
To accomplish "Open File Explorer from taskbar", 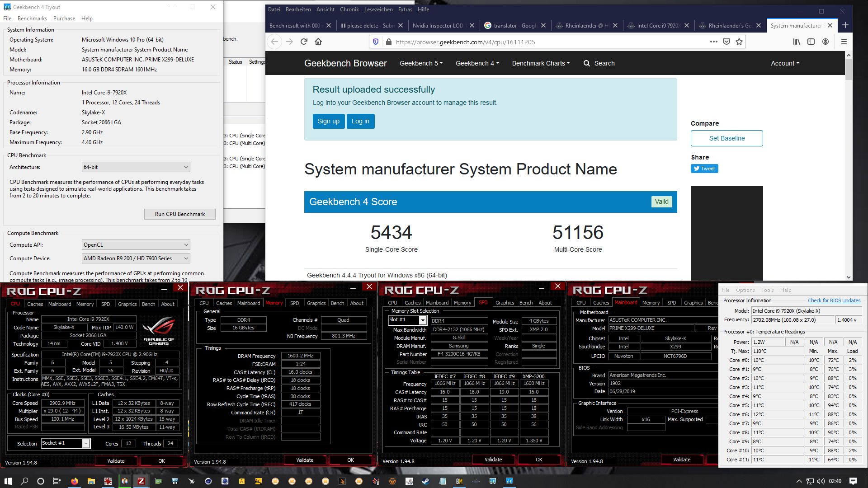I will 91,481.
